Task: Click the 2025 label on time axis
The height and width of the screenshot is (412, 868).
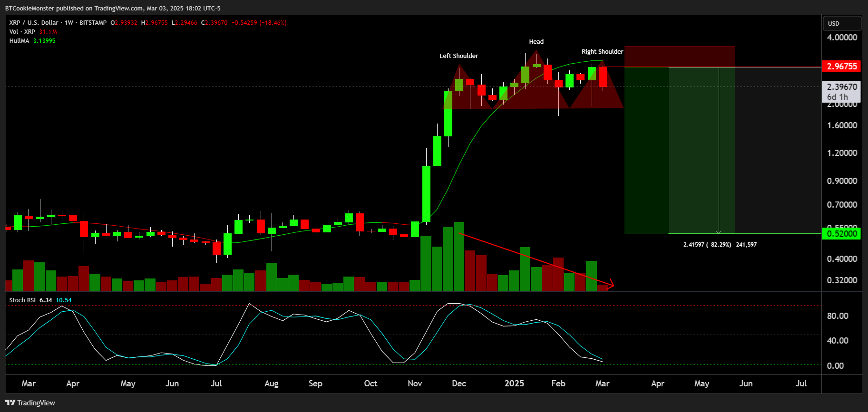Action: pos(514,383)
